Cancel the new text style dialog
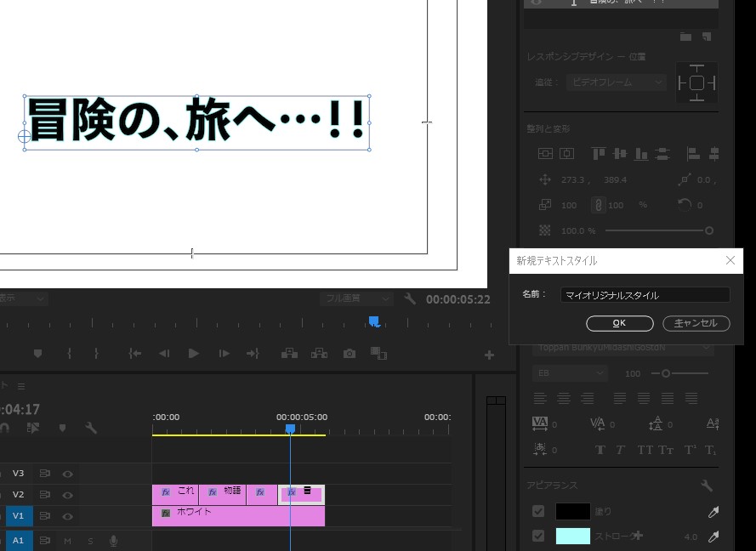This screenshot has height=551, width=756. [x=696, y=323]
